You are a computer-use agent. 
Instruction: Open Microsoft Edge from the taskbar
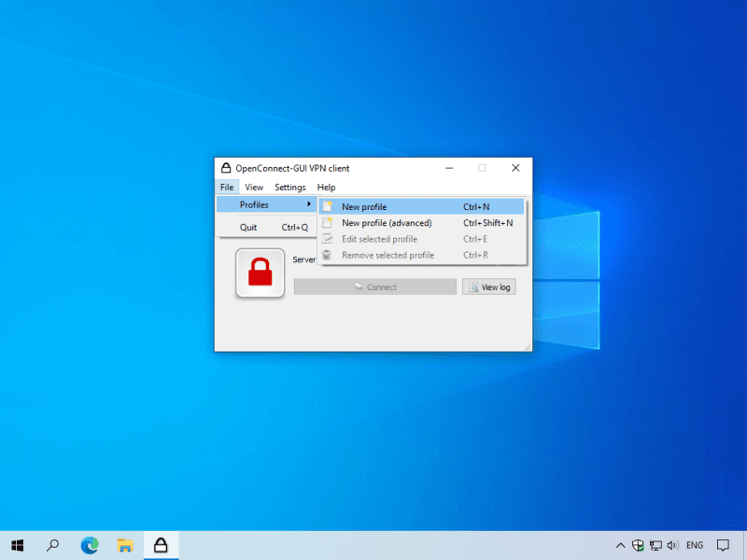pyautogui.click(x=90, y=545)
